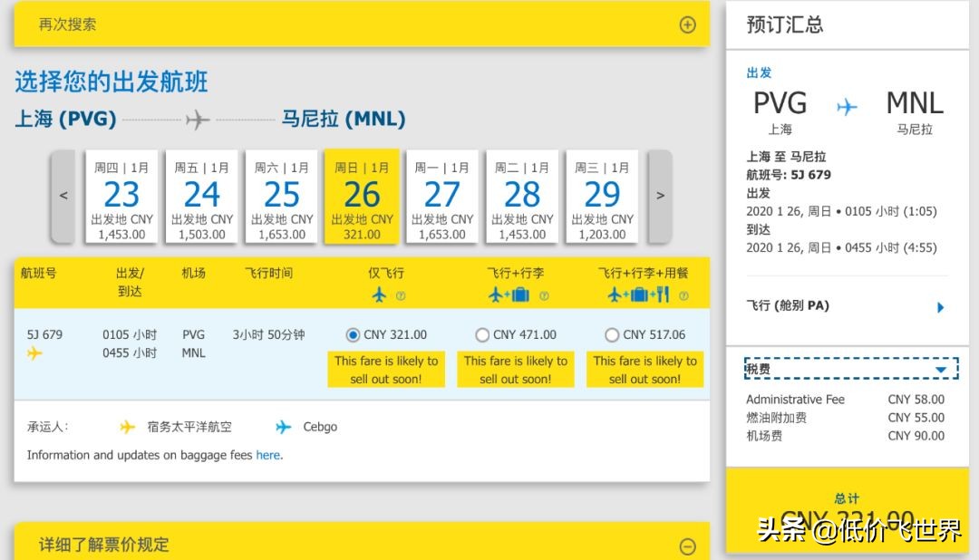Select the CNY 517.06 fare option

tap(612, 334)
